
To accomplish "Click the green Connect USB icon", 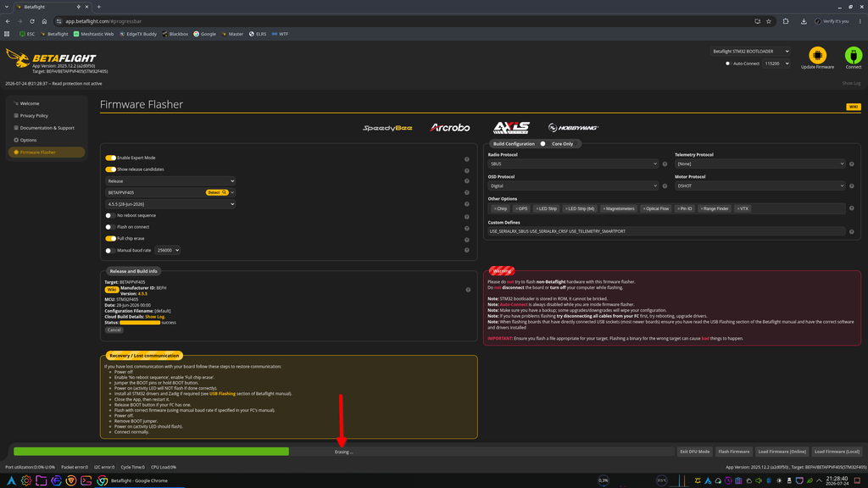I will [x=853, y=55].
